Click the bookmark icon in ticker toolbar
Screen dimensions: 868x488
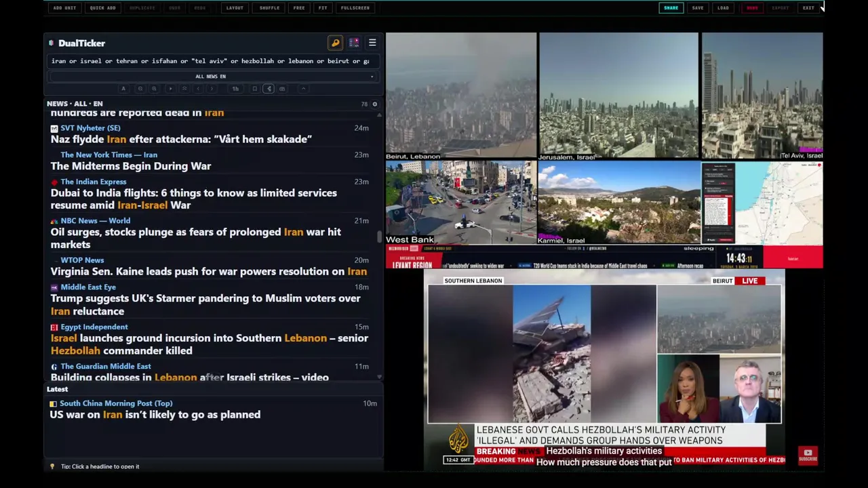(255, 89)
